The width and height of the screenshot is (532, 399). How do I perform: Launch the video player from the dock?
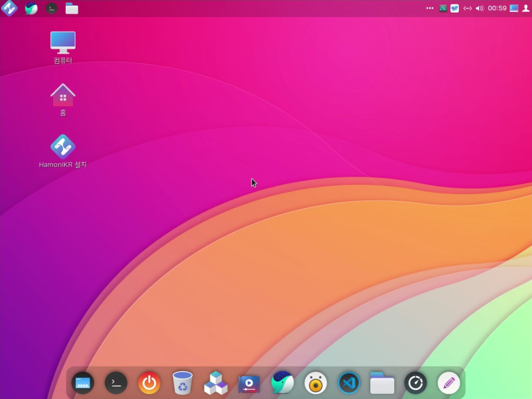click(x=249, y=382)
